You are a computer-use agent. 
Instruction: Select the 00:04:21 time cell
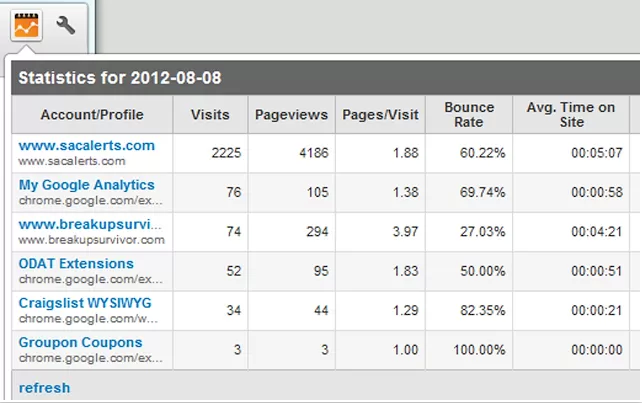[597, 231]
